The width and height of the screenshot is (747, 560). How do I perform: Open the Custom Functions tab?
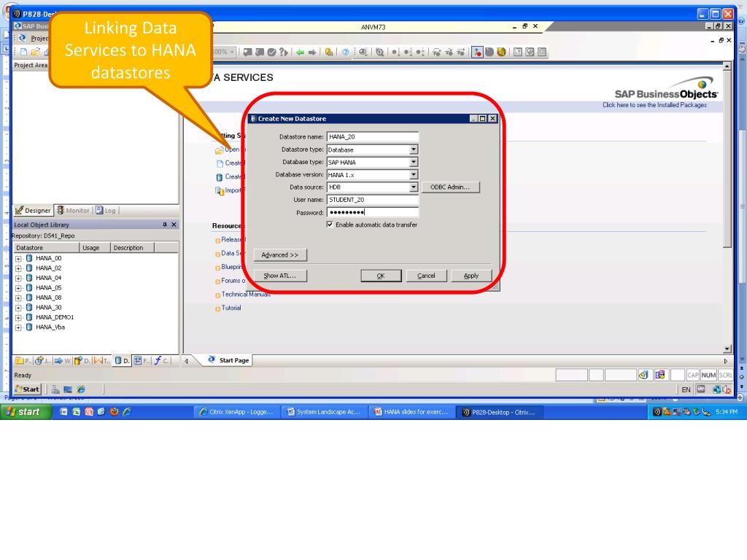pos(161,360)
